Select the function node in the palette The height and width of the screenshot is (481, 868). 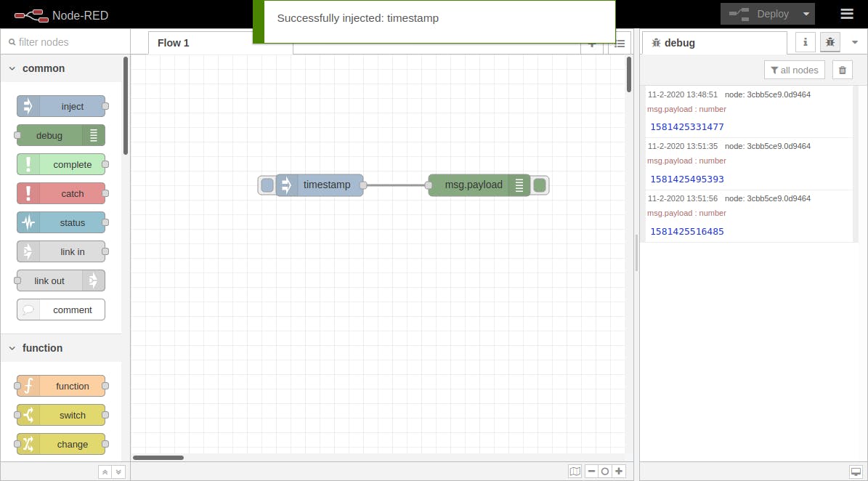[61, 386]
